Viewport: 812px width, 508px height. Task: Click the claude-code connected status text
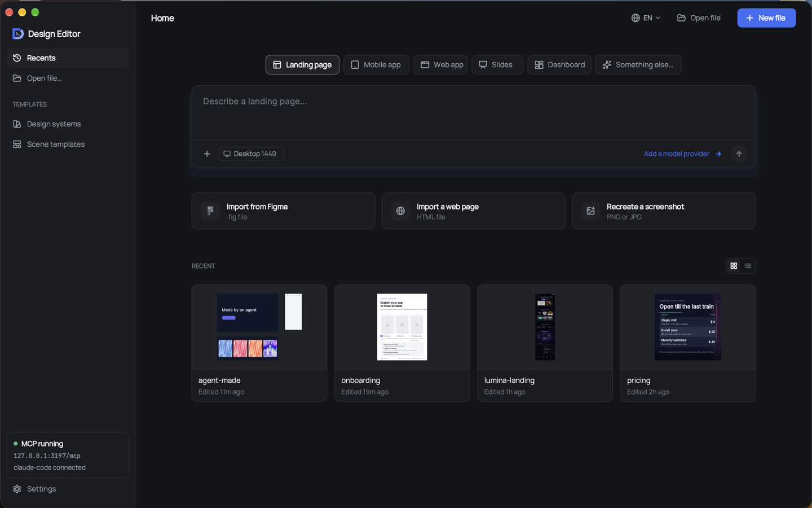click(x=50, y=468)
